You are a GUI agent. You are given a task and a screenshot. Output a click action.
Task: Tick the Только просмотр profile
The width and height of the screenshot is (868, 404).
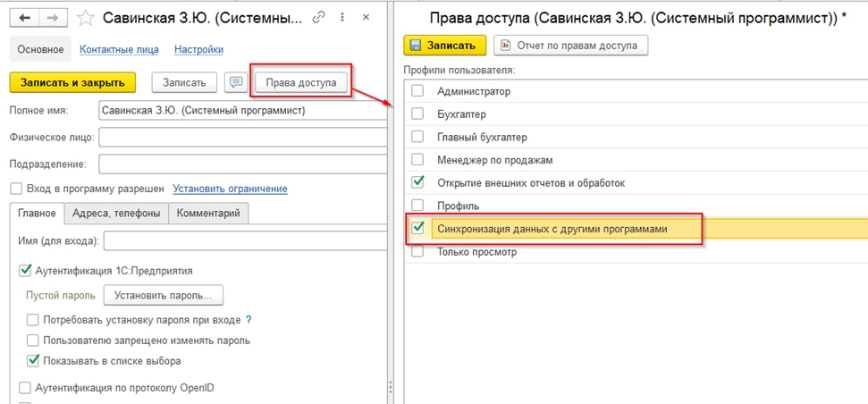pyautogui.click(x=417, y=252)
